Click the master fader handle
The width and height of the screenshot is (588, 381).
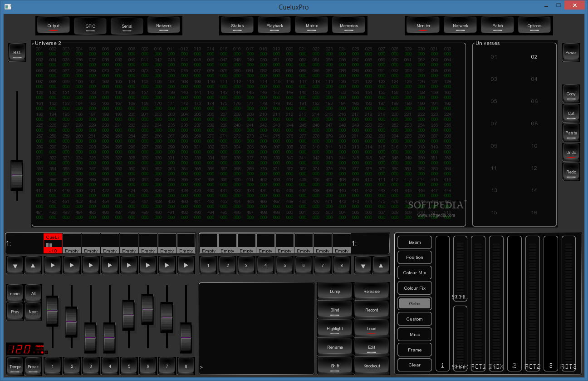click(x=17, y=175)
